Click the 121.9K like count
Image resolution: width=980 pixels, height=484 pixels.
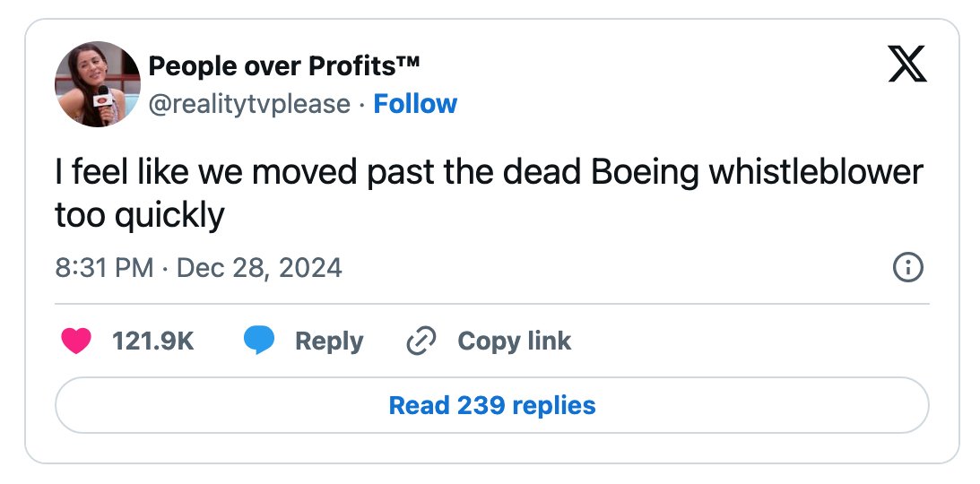click(x=153, y=341)
